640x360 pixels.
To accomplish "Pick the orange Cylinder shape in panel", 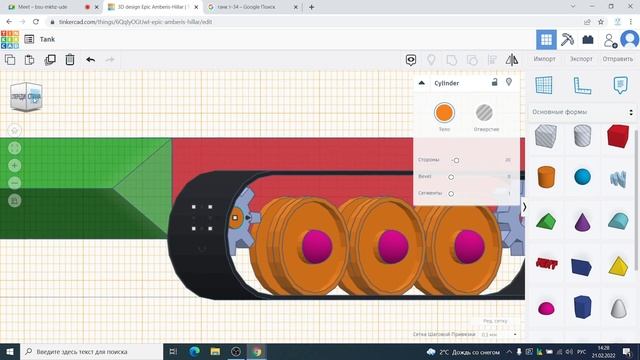I will point(546,177).
